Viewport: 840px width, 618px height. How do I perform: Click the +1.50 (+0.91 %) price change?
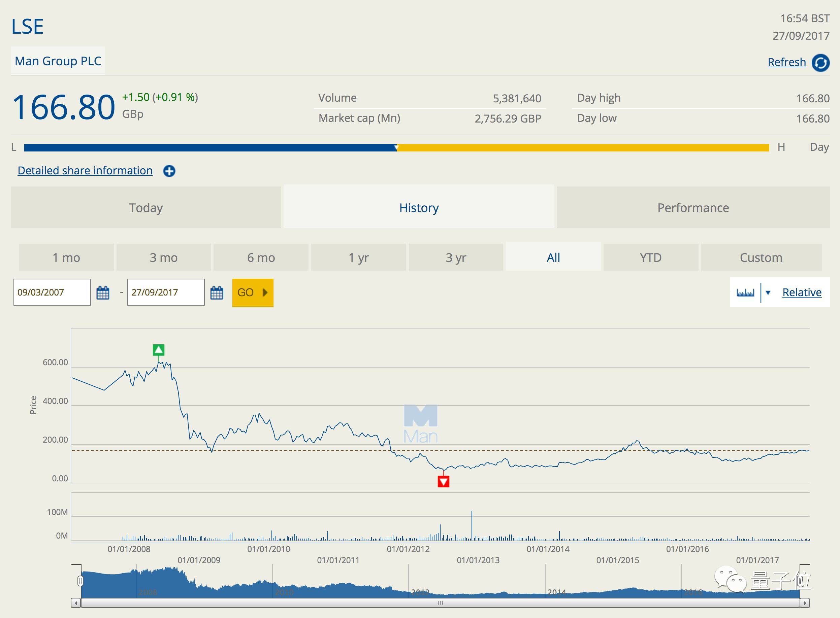click(x=160, y=97)
